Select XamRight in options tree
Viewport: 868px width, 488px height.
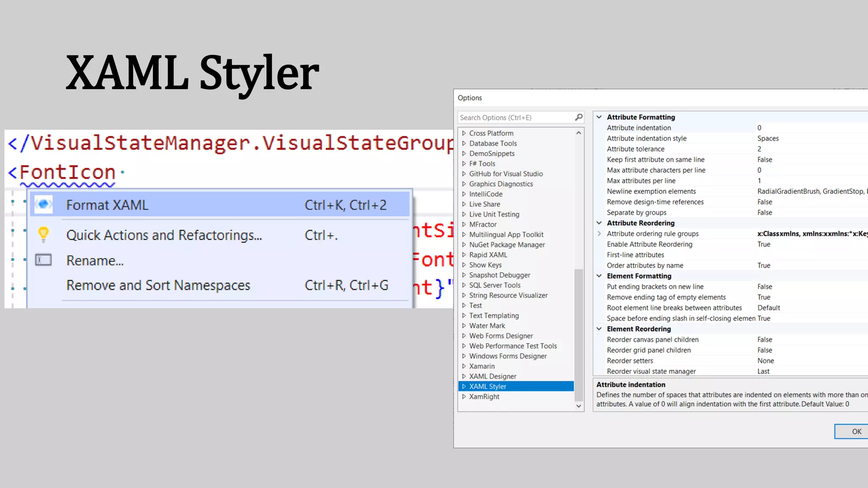(484, 396)
